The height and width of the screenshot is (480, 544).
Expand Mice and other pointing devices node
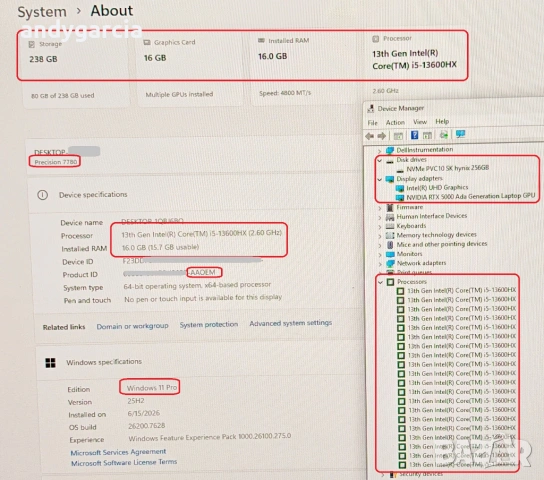[380, 245]
